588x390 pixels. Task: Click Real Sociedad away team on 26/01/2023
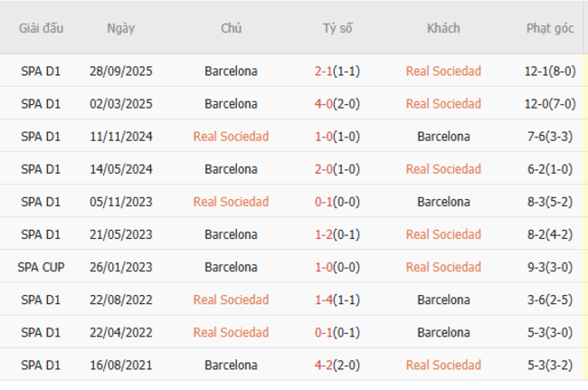(443, 267)
